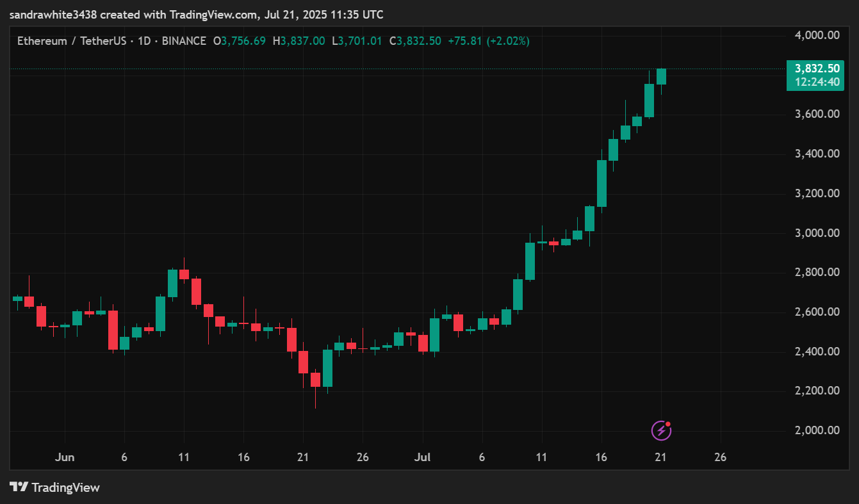Click the 3,000.00 price axis label

[817, 233]
